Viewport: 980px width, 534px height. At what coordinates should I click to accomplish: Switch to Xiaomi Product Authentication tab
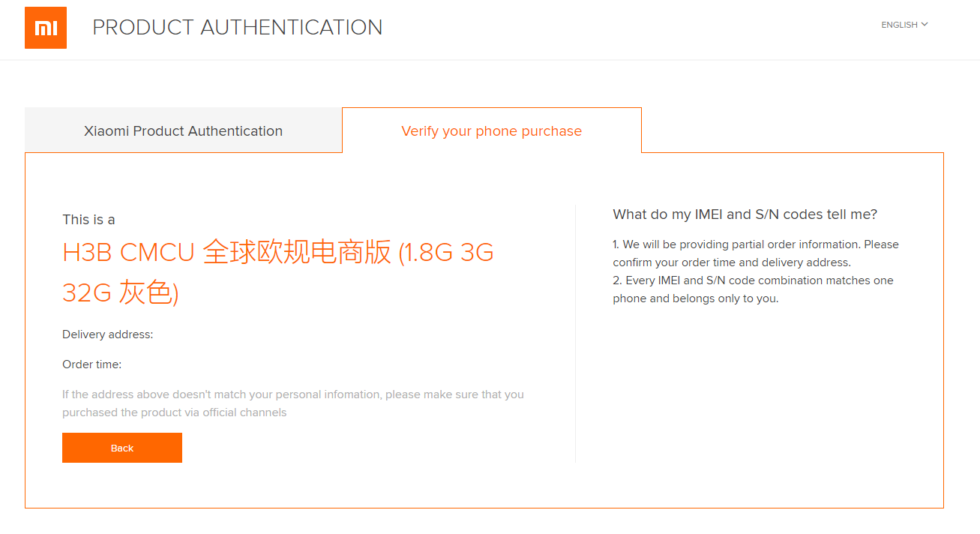point(183,131)
